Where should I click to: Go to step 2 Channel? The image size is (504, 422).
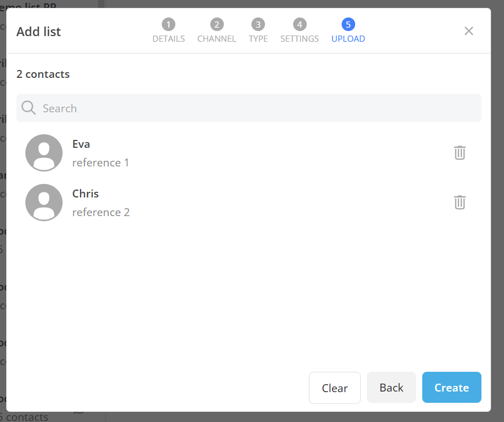click(216, 31)
